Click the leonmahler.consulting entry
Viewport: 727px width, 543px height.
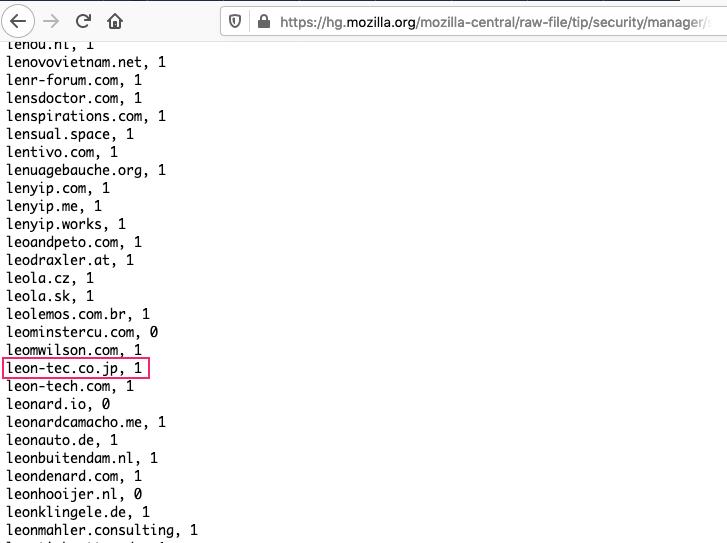102,530
